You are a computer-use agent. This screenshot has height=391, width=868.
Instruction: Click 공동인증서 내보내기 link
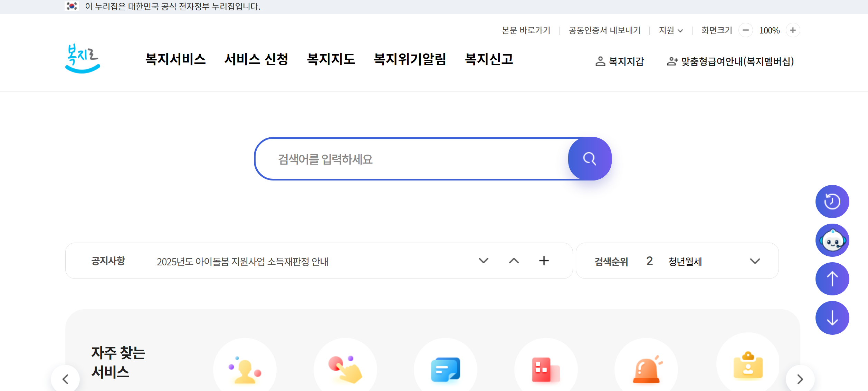pyautogui.click(x=604, y=30)
